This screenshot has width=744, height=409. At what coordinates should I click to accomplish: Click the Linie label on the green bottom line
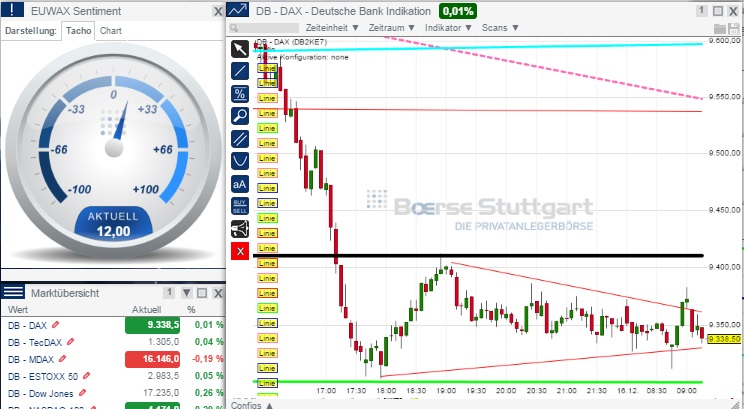pos(267,383)
